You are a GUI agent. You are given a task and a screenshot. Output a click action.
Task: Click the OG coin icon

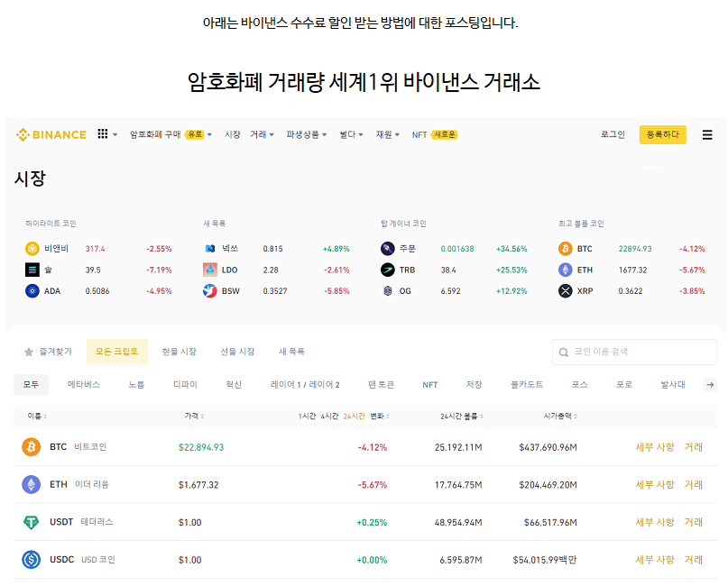click(x=388, y=291)
